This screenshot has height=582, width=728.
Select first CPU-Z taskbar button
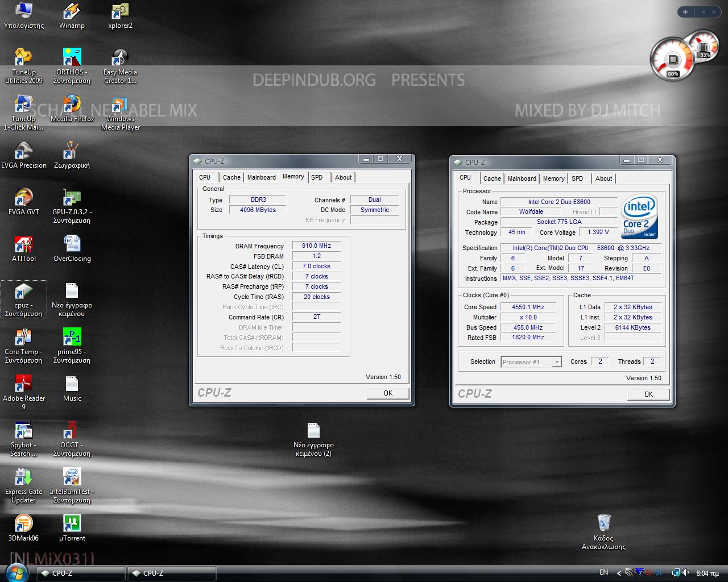[80, 573]
